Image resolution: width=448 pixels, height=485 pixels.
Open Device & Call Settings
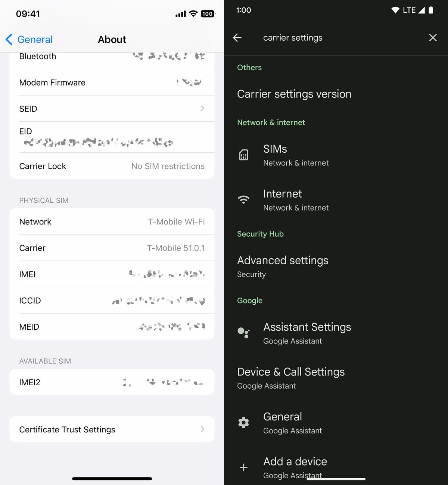click(x=291, y=371)
